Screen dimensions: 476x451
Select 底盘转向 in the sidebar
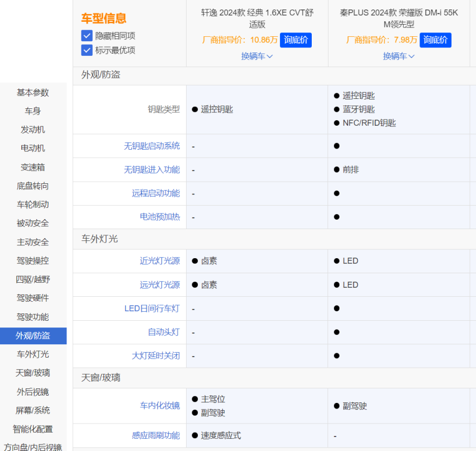[33, 186]
